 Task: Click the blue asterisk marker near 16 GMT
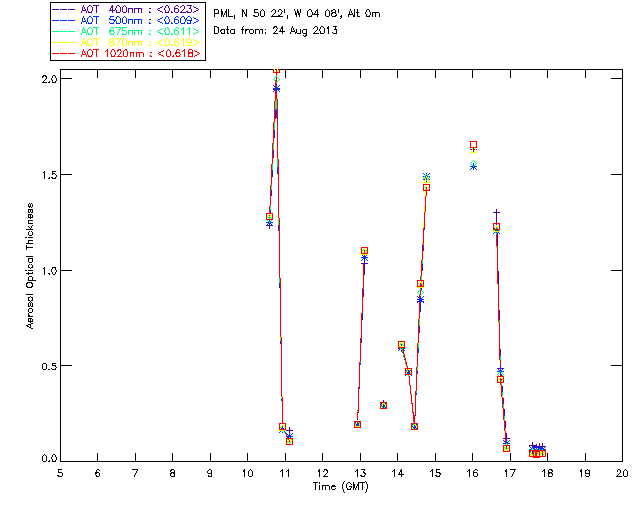(473, 167)
